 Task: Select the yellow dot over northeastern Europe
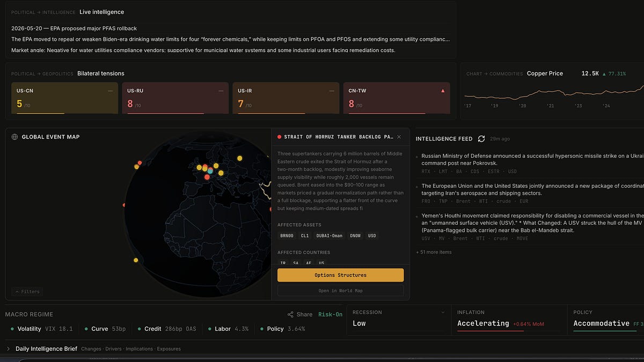pyautogui.click(x=240, y=158)
